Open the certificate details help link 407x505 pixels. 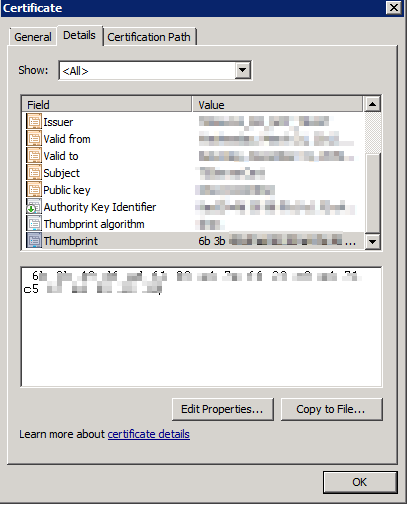149,434
